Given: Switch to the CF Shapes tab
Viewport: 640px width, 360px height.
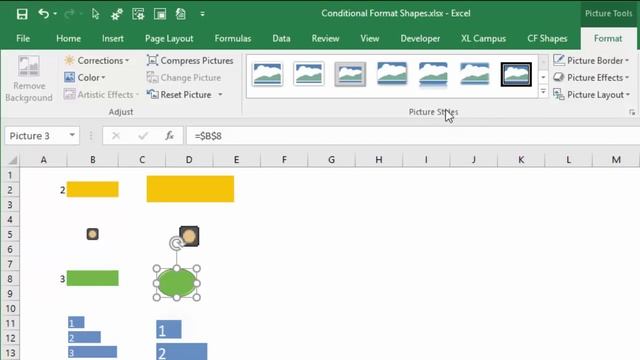Looking at the screenshot, I should (x=547, y=38).
